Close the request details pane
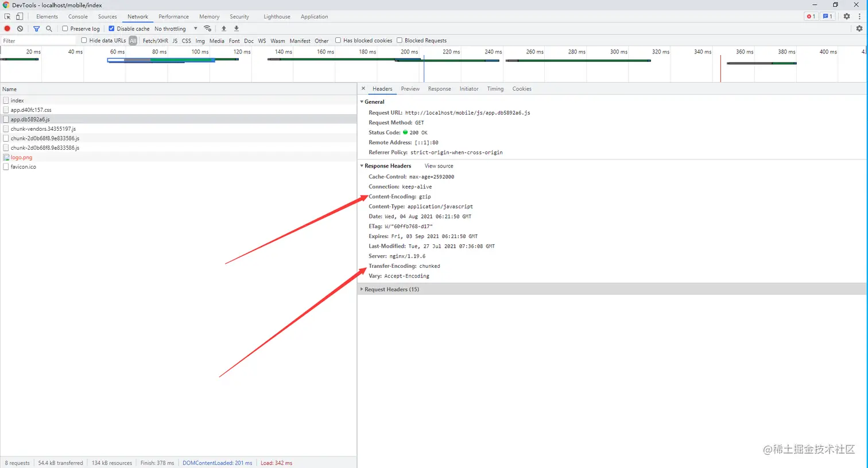 coord(363,89)
